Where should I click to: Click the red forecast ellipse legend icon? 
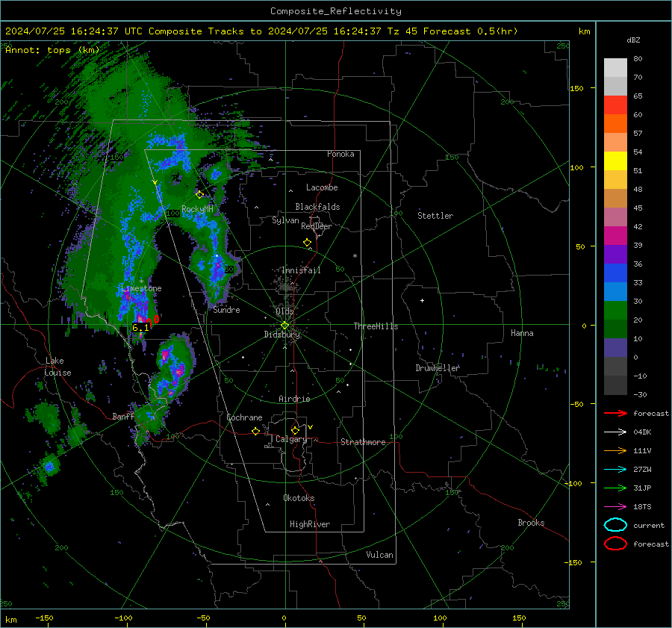click(615, 544)
